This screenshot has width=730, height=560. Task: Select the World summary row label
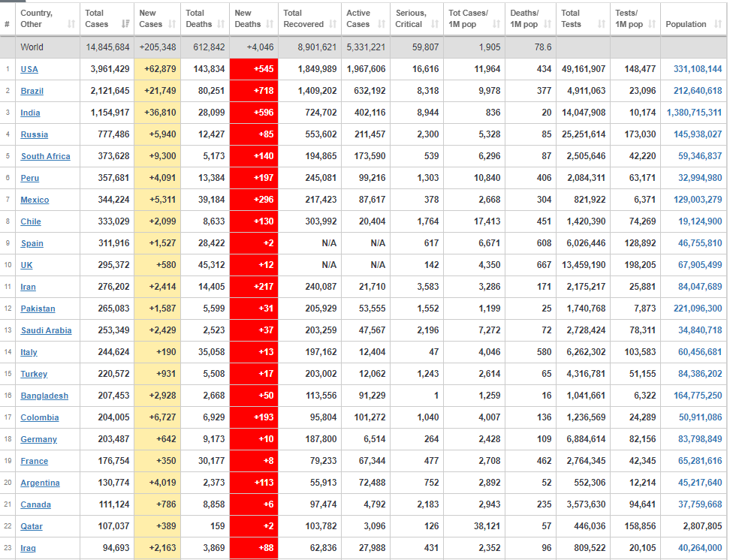click(x=32, y=47)
